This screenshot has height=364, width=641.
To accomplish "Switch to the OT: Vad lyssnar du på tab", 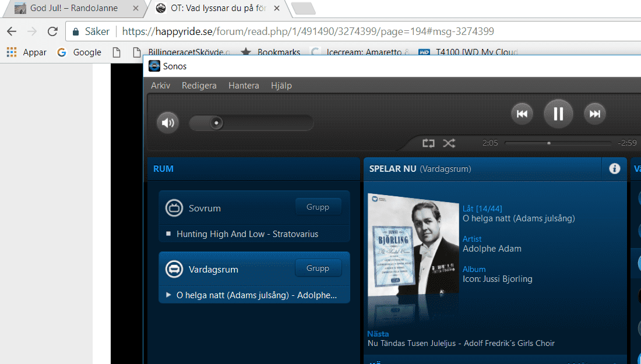I will click(x=217, y=8).
